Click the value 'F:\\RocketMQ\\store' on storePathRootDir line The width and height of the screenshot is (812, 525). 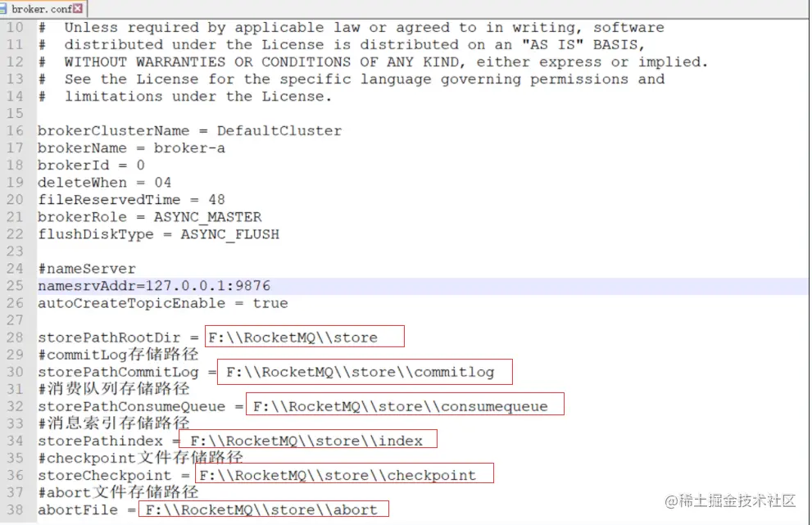click(x=293, y=337)
